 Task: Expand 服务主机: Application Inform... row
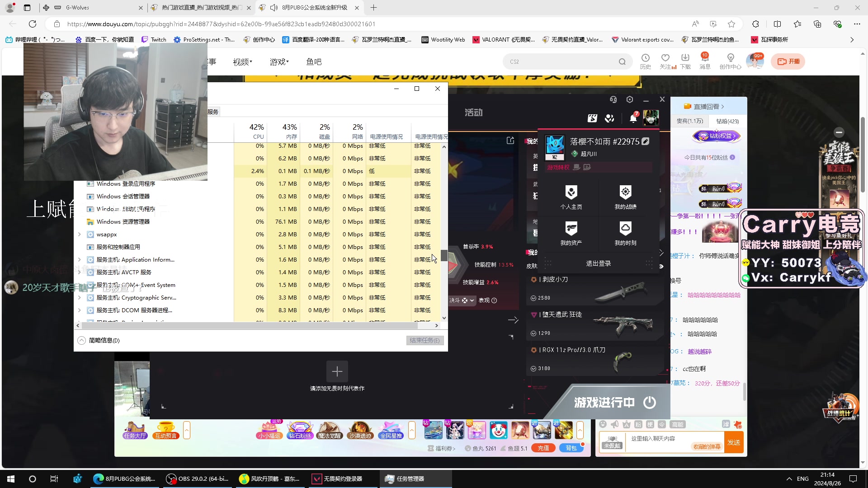80,259
